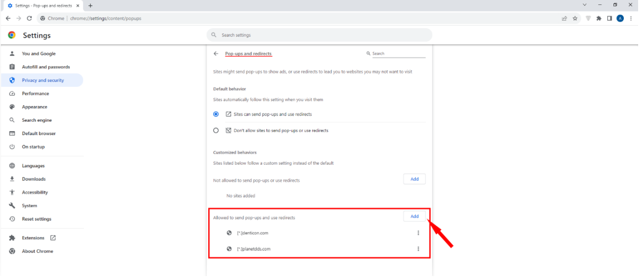The height and width of the screenshot is (279, 644).
Task: Reload the page with the refresh icon
Action: coord(29,18)
